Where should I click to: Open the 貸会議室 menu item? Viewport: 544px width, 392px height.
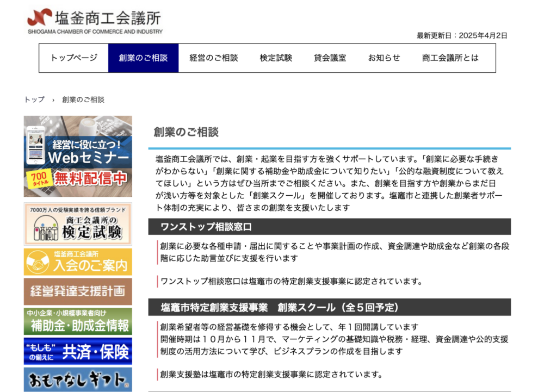tap(330, 58)
